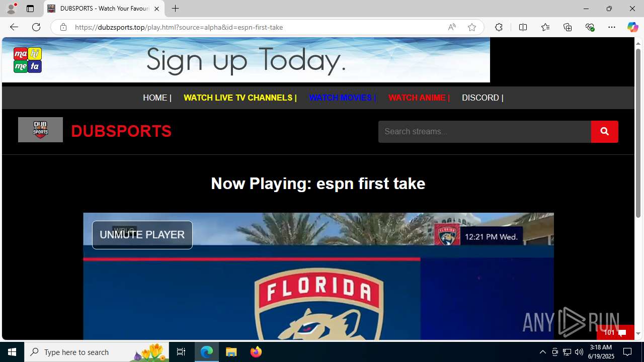This screenshot has width=644, height=362.
Task: Open Extensions puzzle icon
Action: point(499,27)
